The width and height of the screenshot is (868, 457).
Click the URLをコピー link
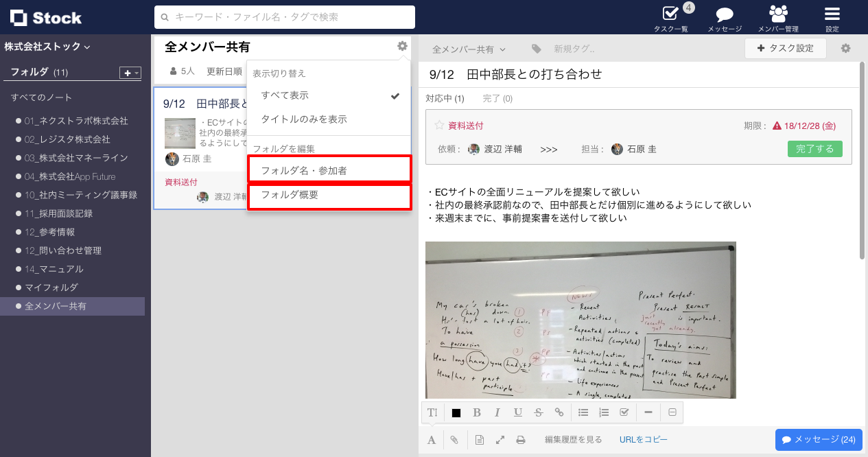643,440
